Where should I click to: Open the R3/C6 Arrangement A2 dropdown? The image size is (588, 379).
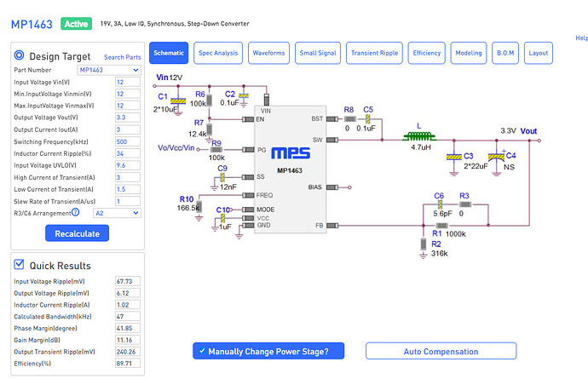click(117, 213)
